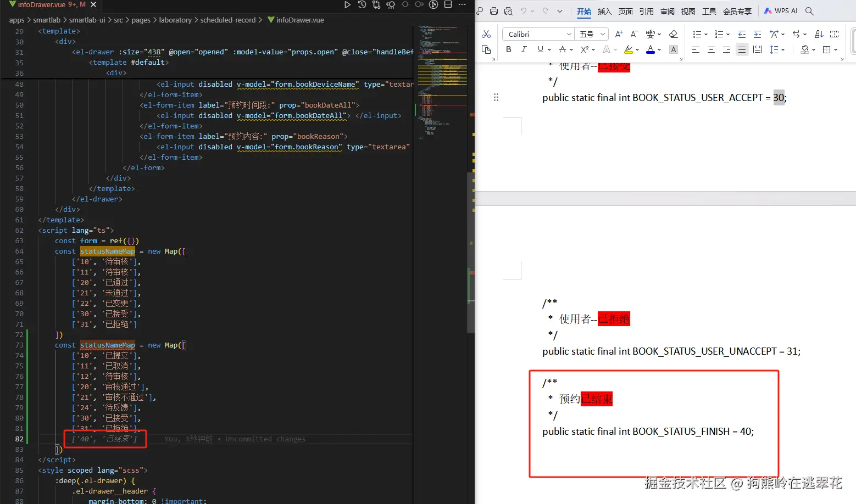Click the Run play icon in editor
The width and height of the screenshot is (856, 504).
point(347,5)
